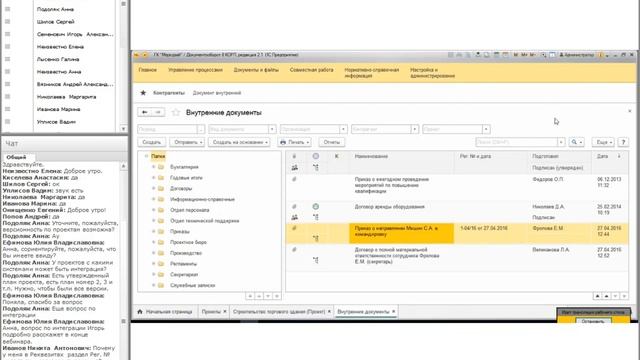Click the Контрагенты link in navigation bar
The width and height of the screenshot is (640, 360).
[169, 93]
